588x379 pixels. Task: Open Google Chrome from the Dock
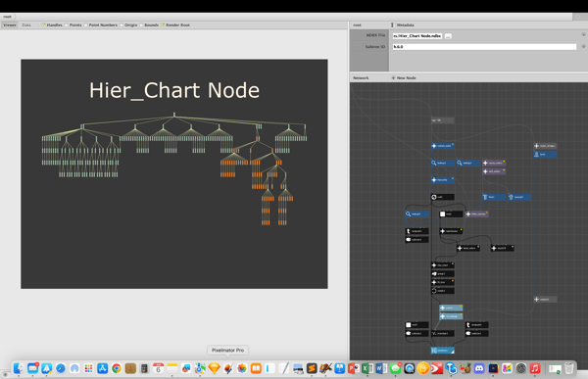(117, 368)
